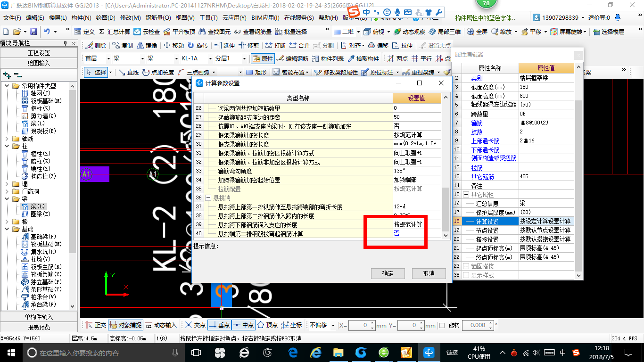644x362 pixels.
Task: Open 报表预览 (report preview)
Action: tap(39, 327)
